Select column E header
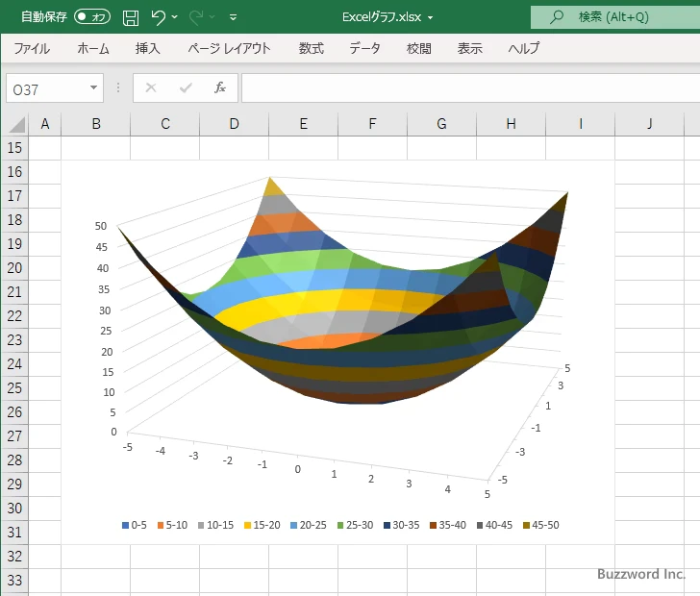This screenshot has width=700, height=596. click(304, 124)
